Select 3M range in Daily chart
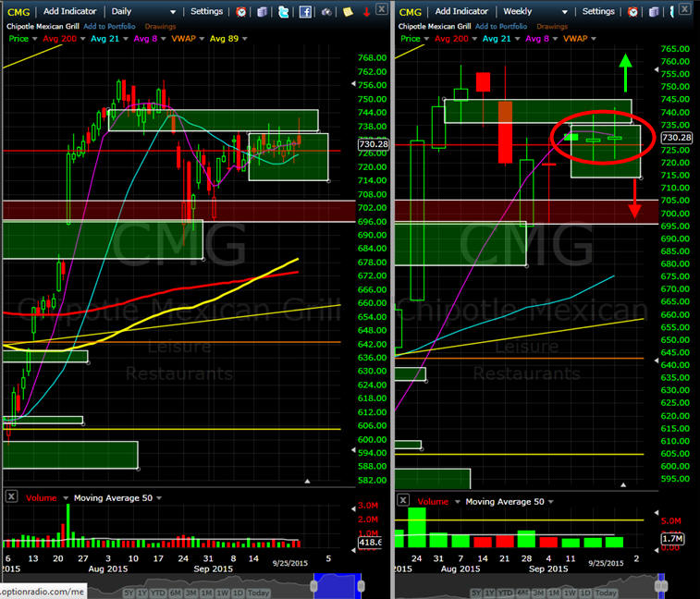The image size is (700, 599). coord(191,593)
